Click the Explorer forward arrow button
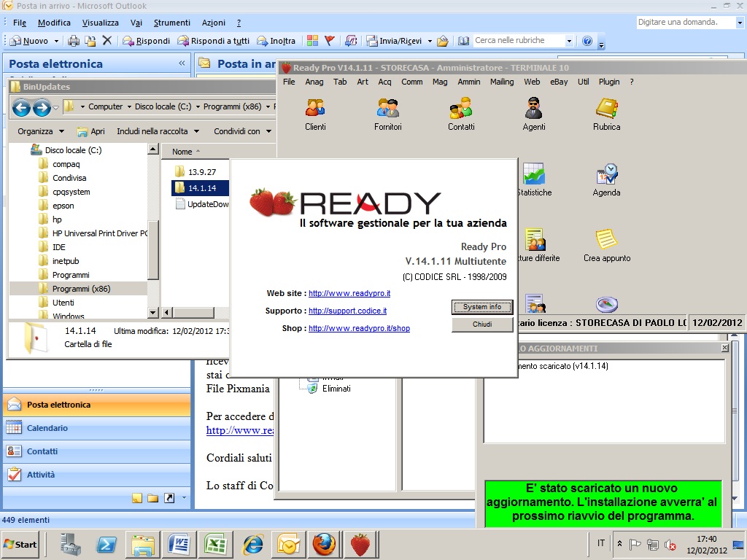 pyautogui.click(x=42, y=107)
